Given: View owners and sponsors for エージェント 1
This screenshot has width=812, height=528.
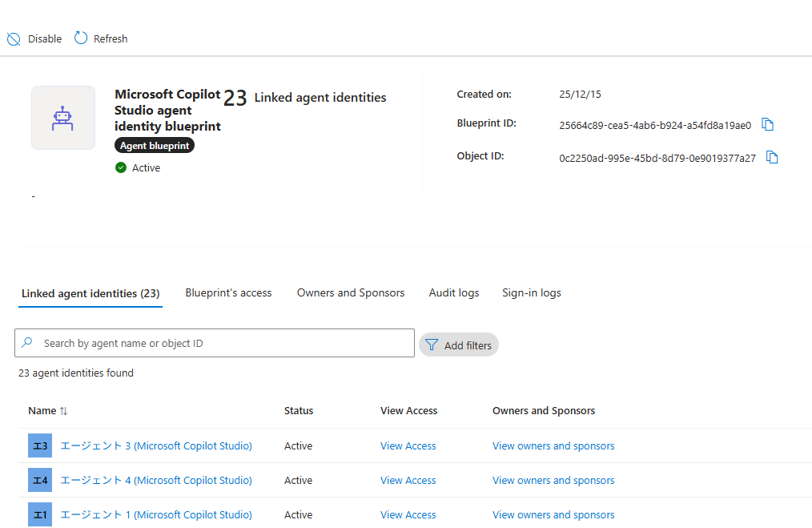Looking at the screenshot, I should tap(553, 515).
